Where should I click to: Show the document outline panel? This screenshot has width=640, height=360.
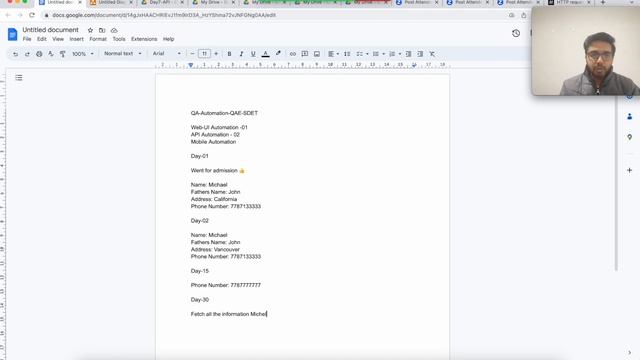(x=19, y=78)
